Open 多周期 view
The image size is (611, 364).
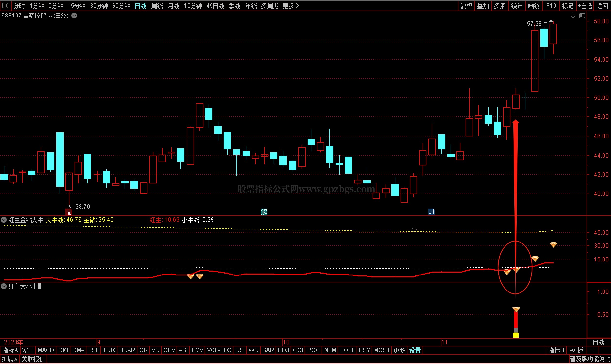tap(270, 6)
